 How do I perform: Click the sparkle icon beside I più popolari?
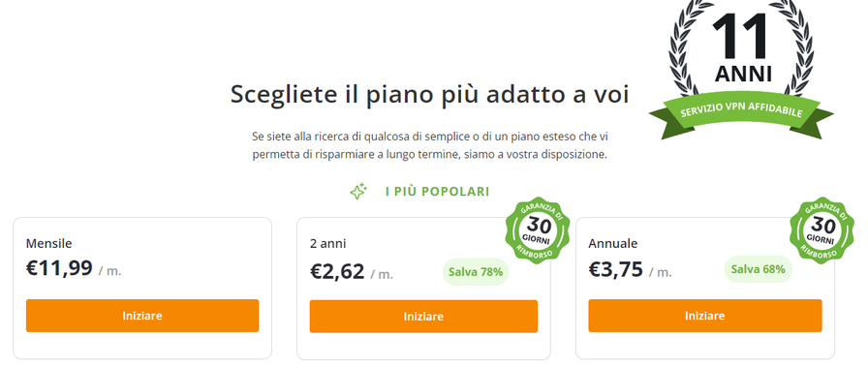pos(358,192)
